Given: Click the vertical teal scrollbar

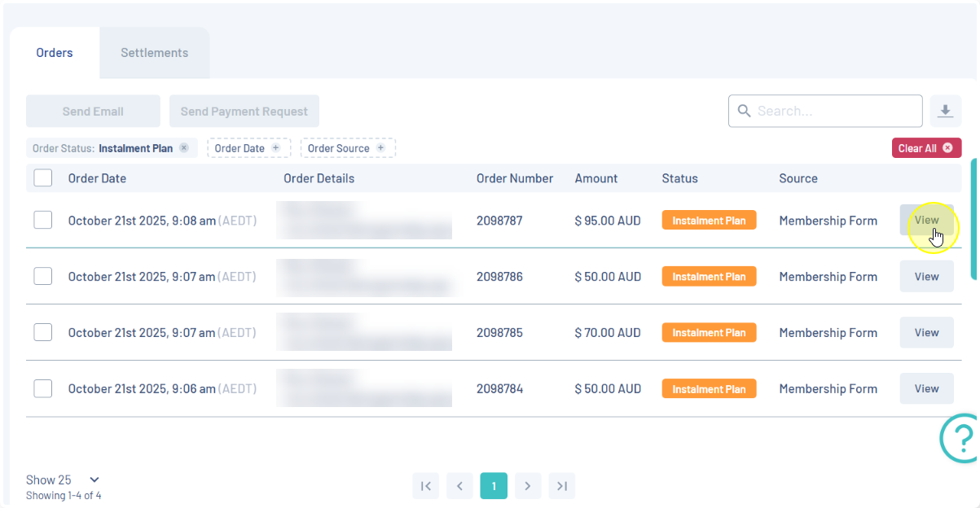Looking at the screenshot, I should pos(974,218).
